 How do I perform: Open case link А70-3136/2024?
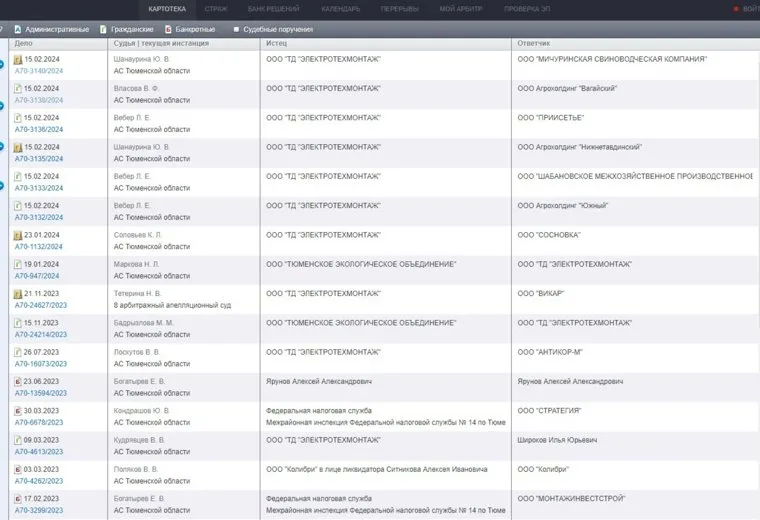38,129
